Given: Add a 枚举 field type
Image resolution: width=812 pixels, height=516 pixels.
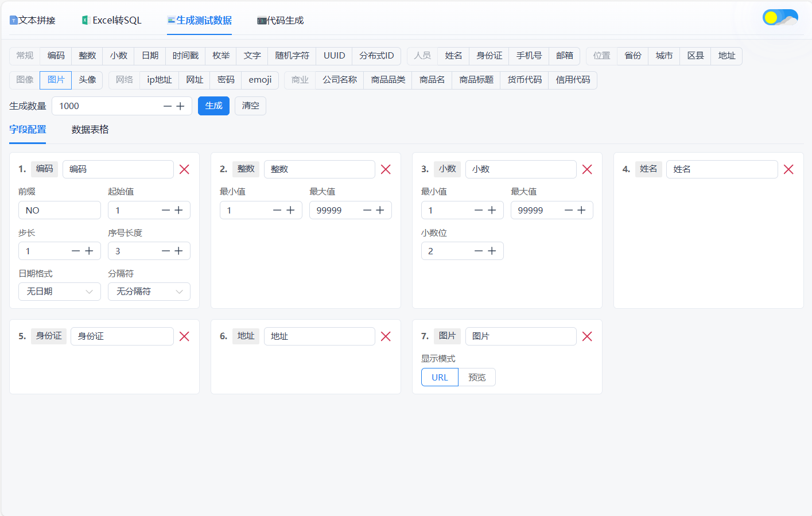Looking at the screenshot, I should click(221, 56).
